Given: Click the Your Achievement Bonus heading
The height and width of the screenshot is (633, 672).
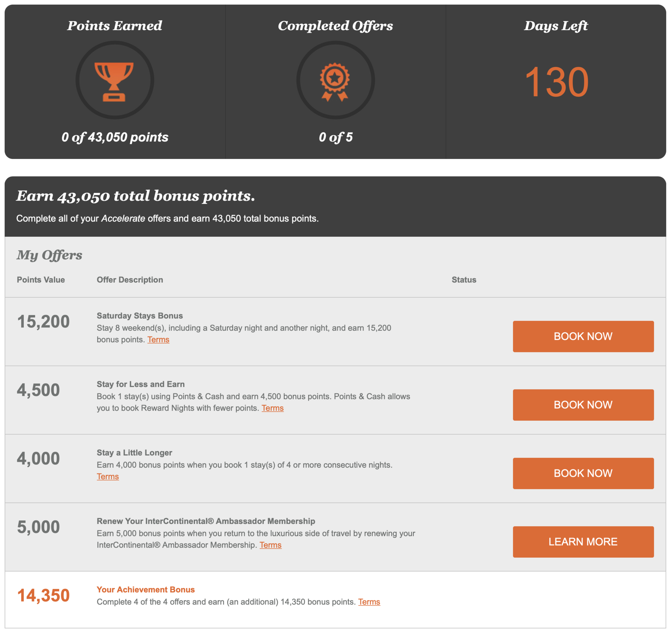Looking at the screenshot, I should (146, 589).
